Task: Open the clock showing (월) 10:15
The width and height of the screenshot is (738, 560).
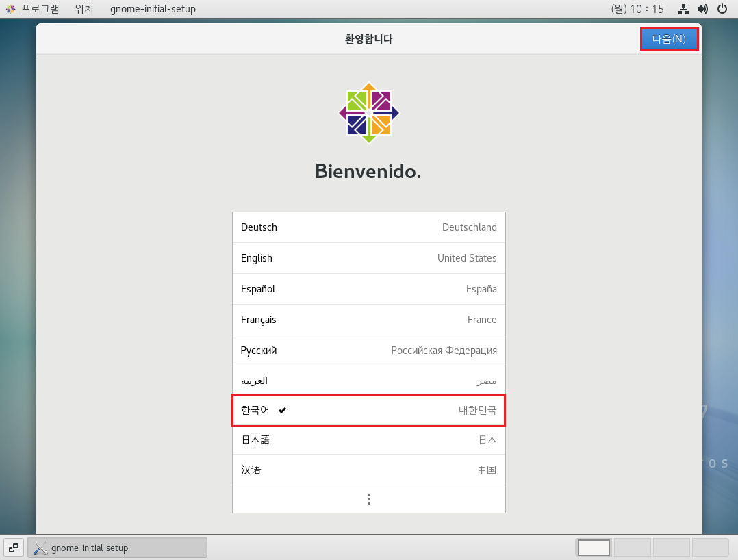Action: pyautogui.click(x=637, y=9)
